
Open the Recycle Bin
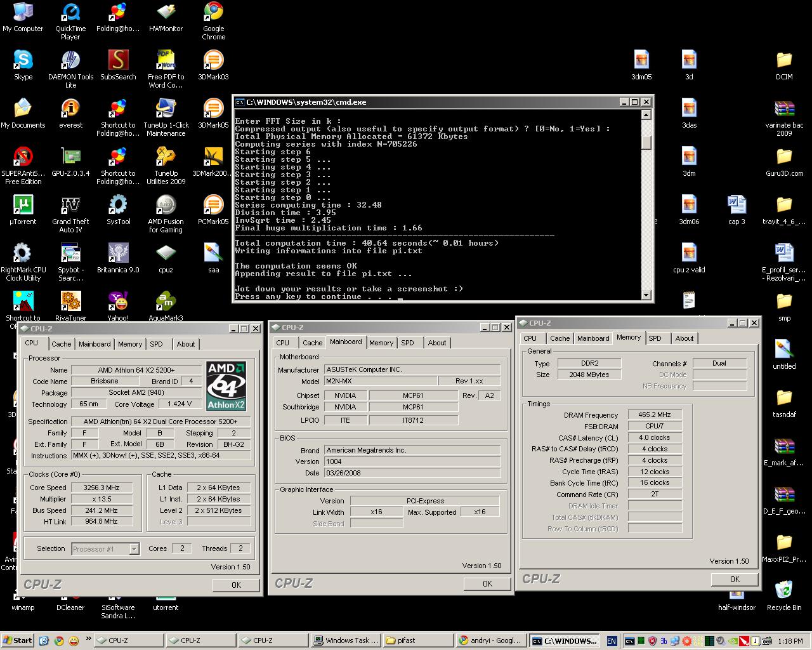point(784,596)
